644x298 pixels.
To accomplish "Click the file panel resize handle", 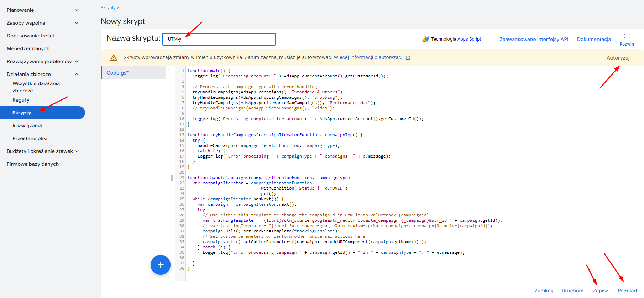I will click(172, 178).
